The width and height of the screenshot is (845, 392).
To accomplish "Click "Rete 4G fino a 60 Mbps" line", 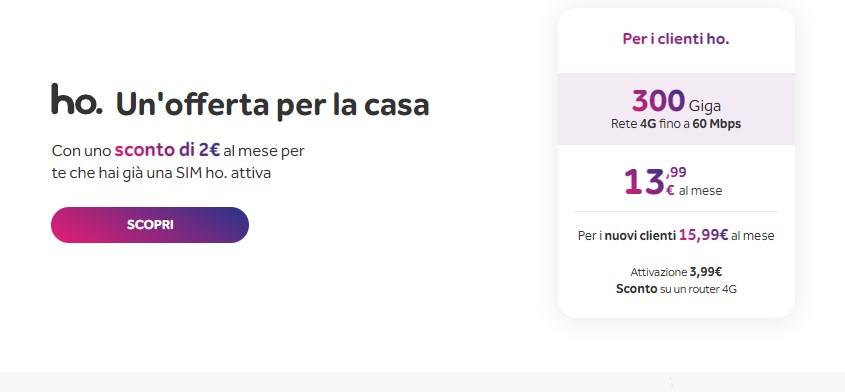I will [x=676, y=124].
